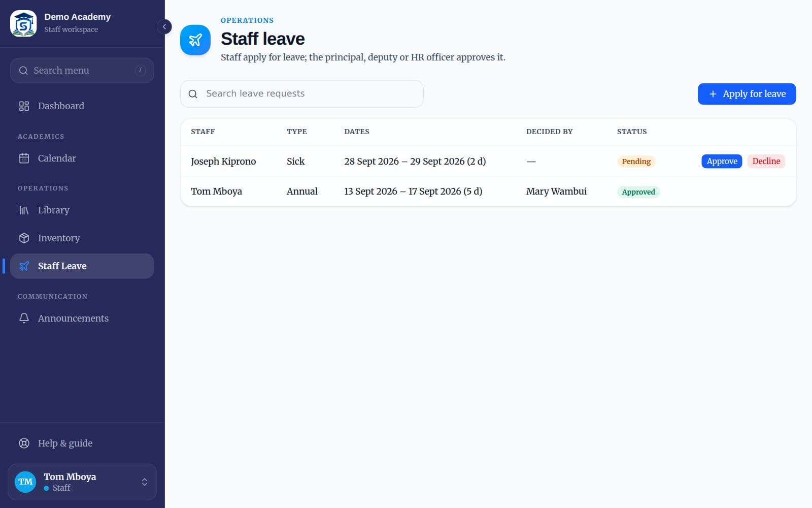812x508 pixels.
Task: Go to the Library page
Action: click(x=82, y=210)
